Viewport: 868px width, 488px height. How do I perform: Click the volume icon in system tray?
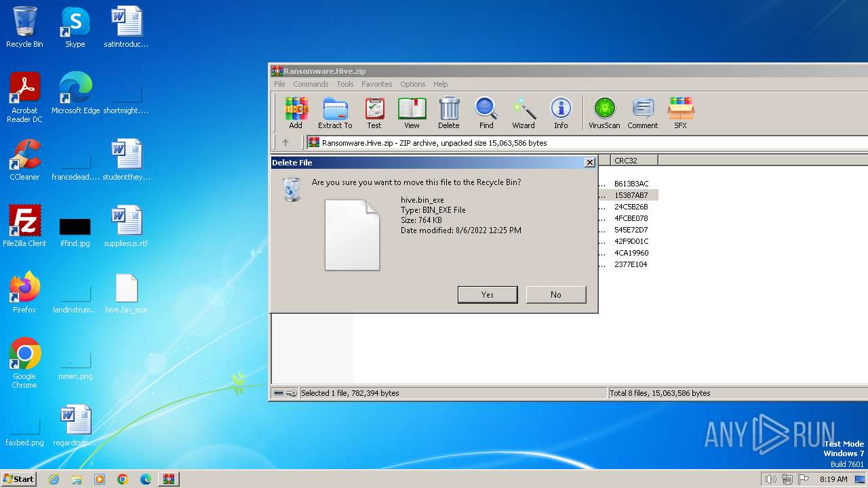[x=770, y=479]
